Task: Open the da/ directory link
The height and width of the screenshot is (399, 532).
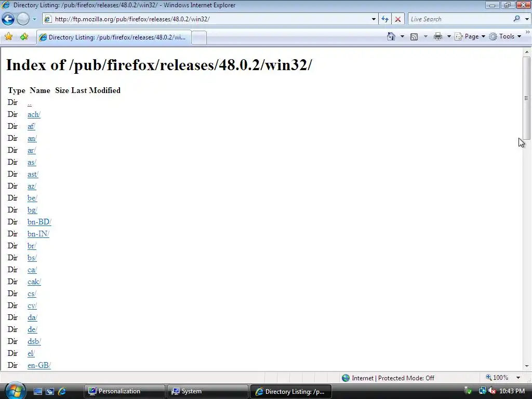Action: click(32, 317)
